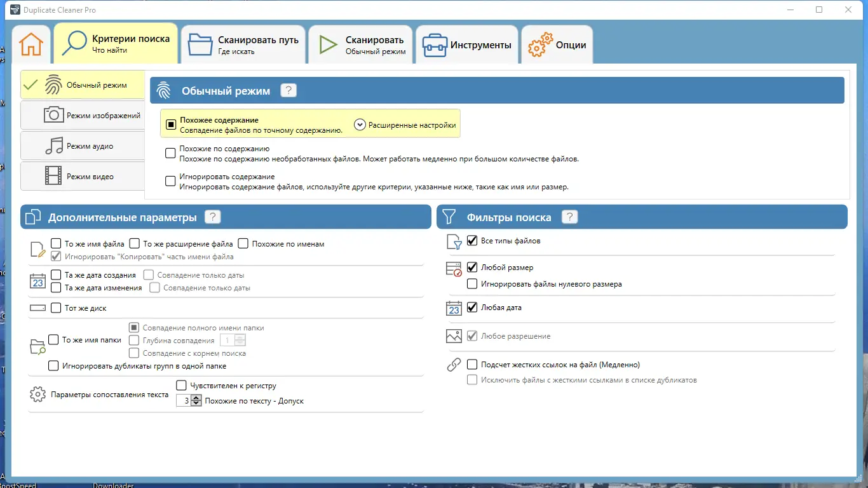
Task: Check То же расширение файла
Action: point(134,243)
